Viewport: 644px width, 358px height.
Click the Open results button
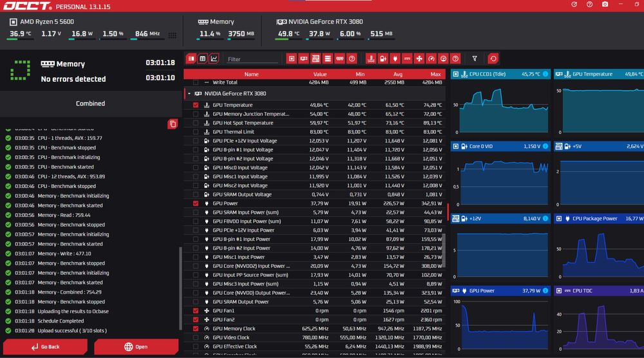click(136, 347)
